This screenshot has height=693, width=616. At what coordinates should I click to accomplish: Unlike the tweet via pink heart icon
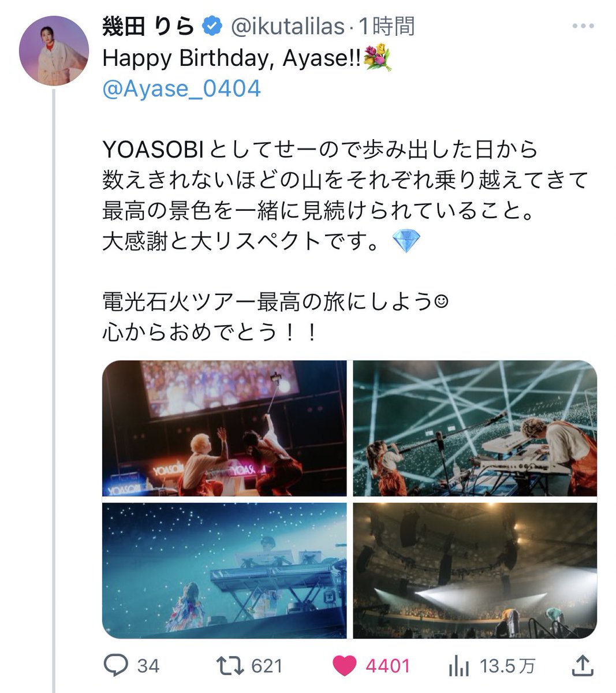pos(345,666)
